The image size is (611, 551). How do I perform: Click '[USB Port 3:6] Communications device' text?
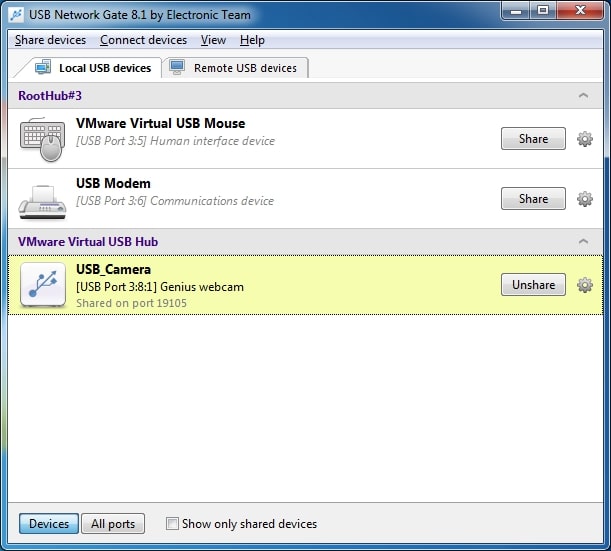point(175,201)
